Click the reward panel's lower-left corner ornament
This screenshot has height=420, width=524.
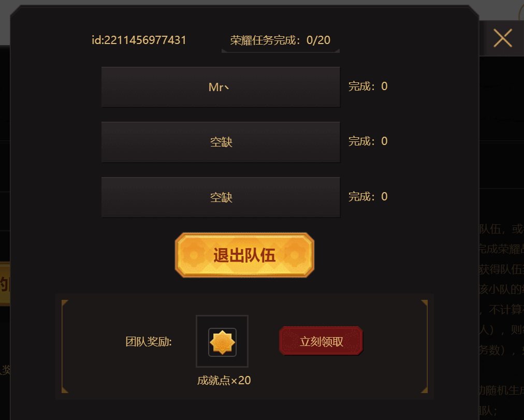click(x=65, y=389)
